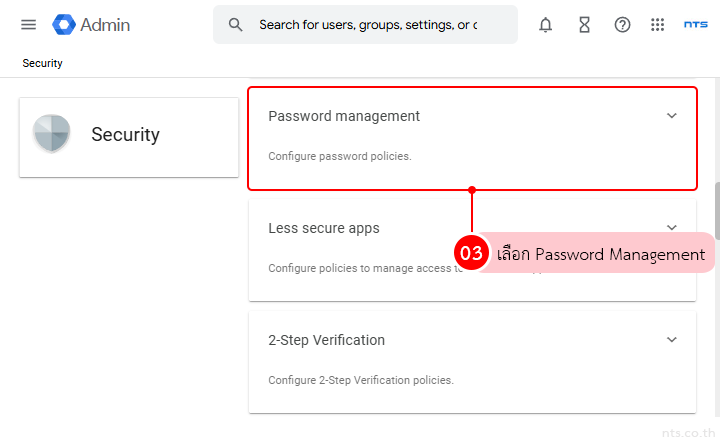Open the notifications bell
Screen dimensions: 720x442
point(545,25)
